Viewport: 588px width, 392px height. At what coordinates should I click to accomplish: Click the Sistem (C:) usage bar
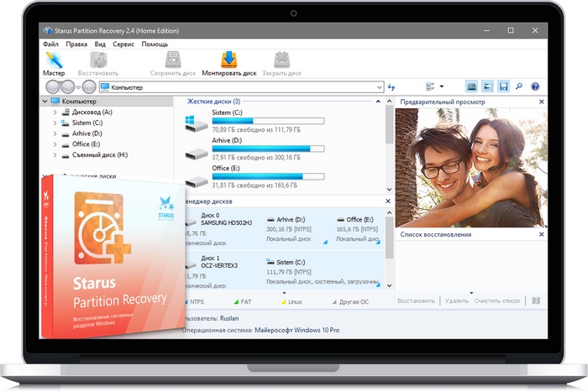pos(268,121)
